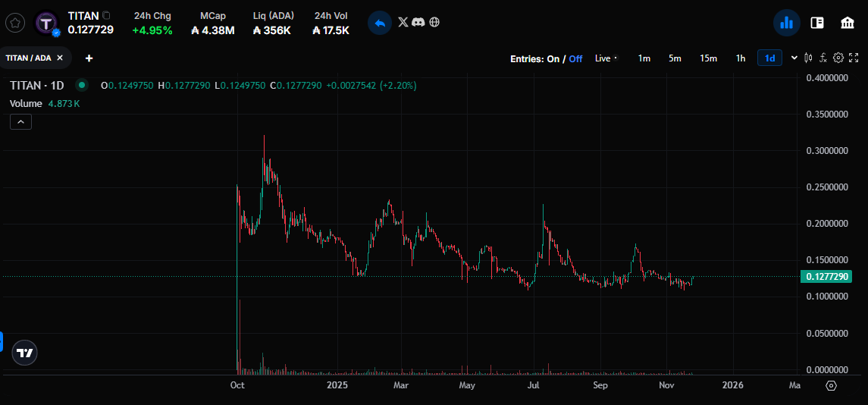Click the blue share arrow button
The height and width of the screenshot is (405, 868).
click(380, 24)
